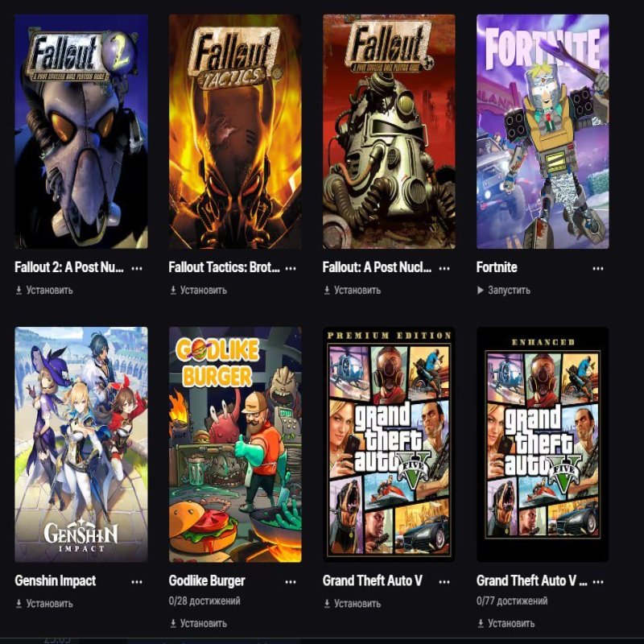
Task: Launch Fortnite with the Запустить button
Action: click(x=504, y=291)
